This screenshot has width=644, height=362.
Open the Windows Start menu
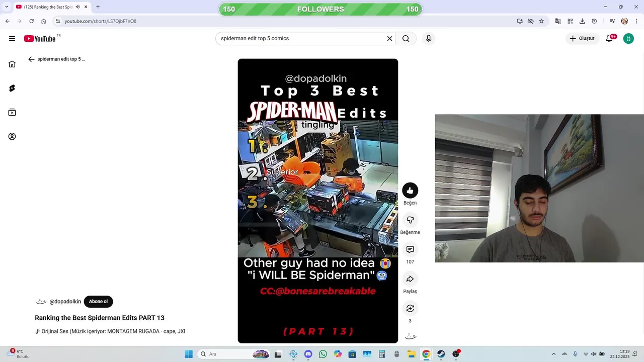pos(189,354)
